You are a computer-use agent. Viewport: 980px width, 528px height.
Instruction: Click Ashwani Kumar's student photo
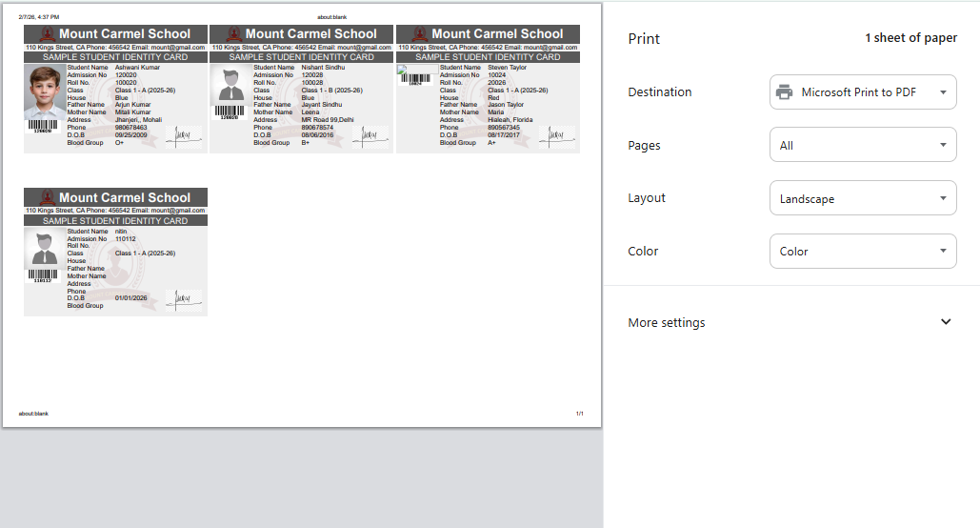[44, 91]
